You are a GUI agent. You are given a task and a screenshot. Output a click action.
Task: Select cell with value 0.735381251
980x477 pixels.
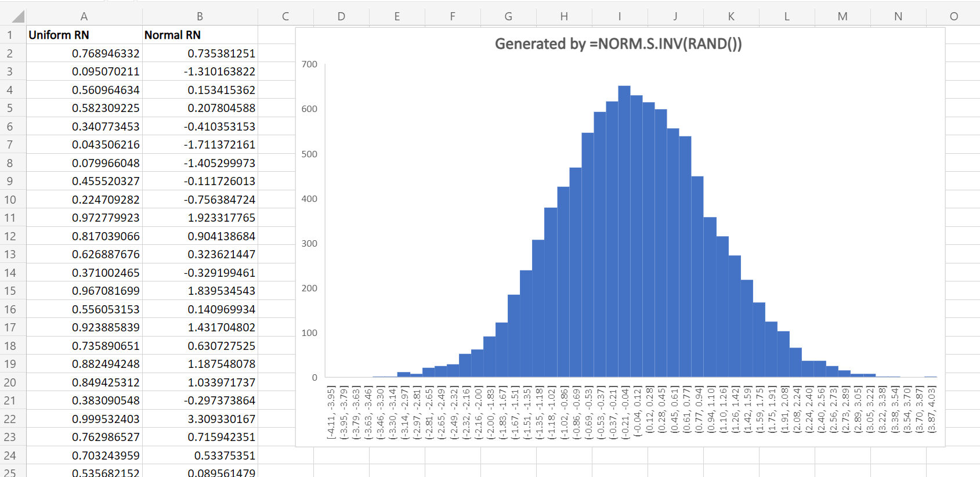(200, 53)
